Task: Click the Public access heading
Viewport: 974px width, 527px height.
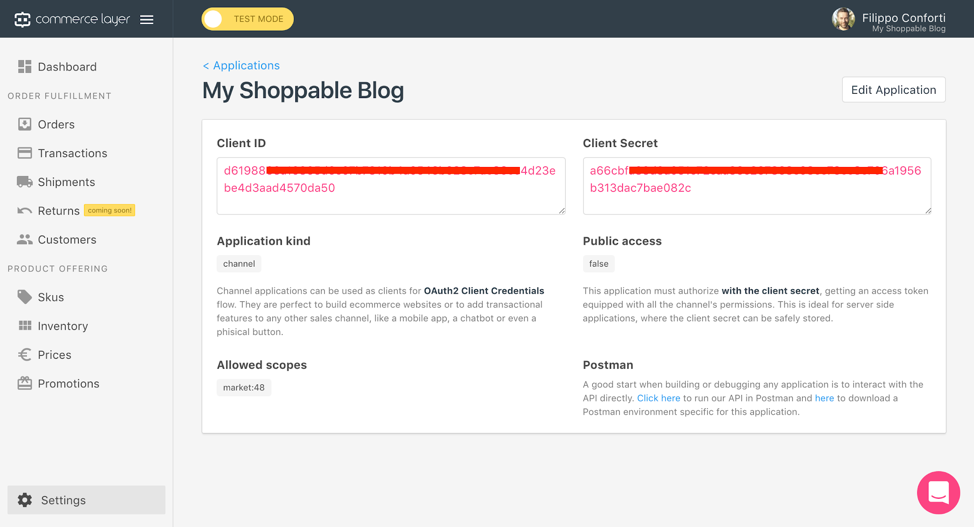Action: point(622,241)
